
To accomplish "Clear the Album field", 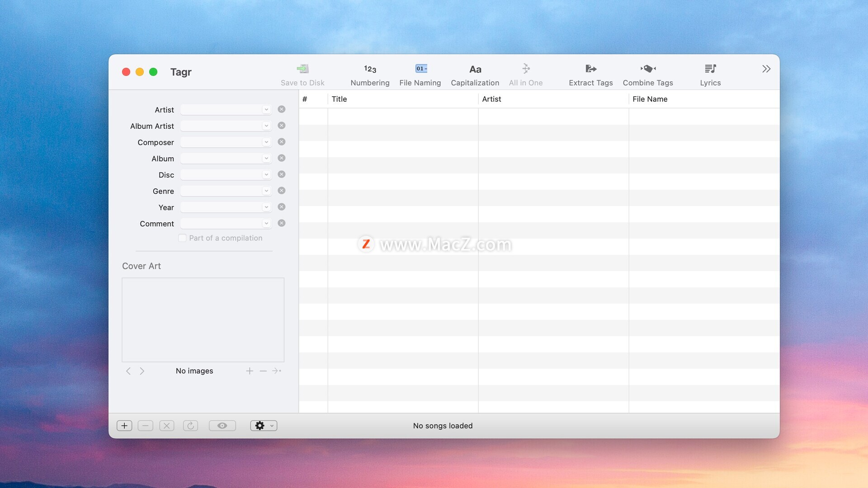I will 281,158.
